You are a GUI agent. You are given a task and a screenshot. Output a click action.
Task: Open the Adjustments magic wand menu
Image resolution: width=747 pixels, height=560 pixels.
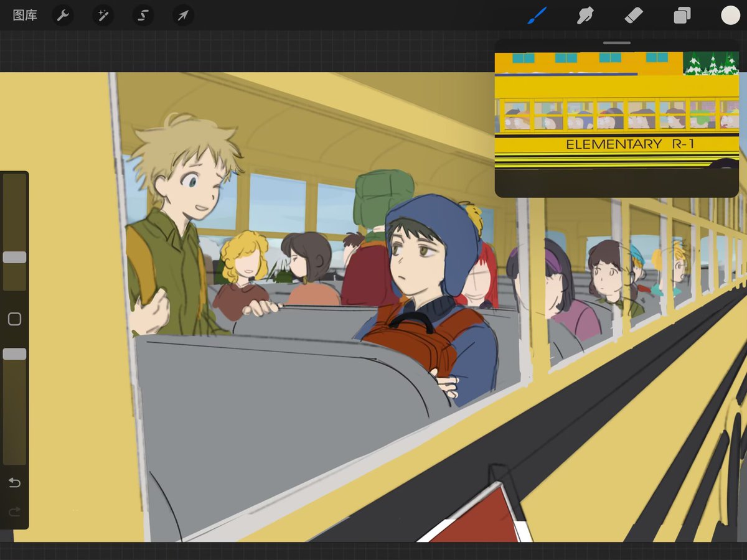pyautogui.click(x=103, y=16)
